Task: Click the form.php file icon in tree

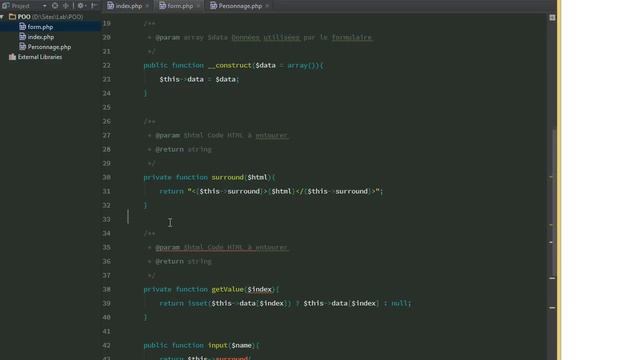Action: 22,27
